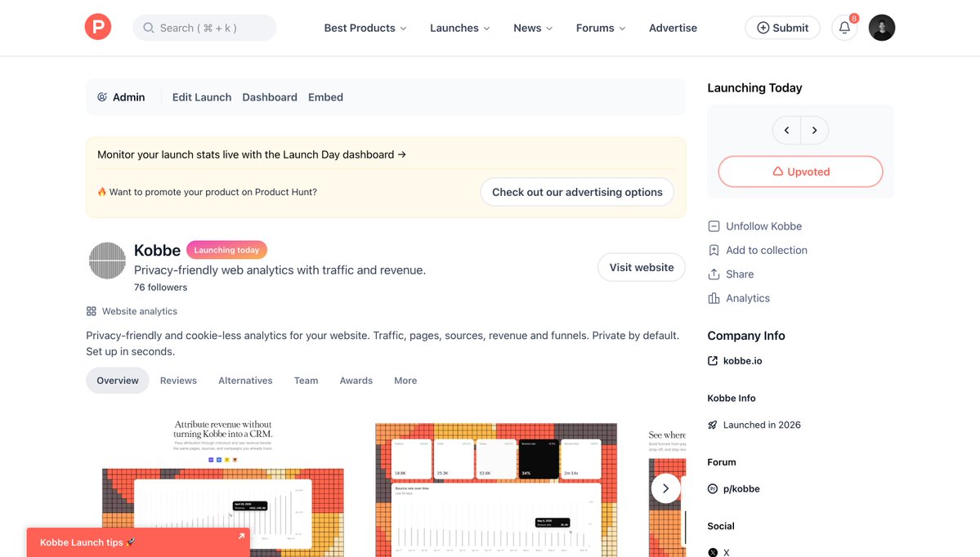Click the Website analytics category icon
The height and width of the screenshot is (557, 980).
coord(92,311)
